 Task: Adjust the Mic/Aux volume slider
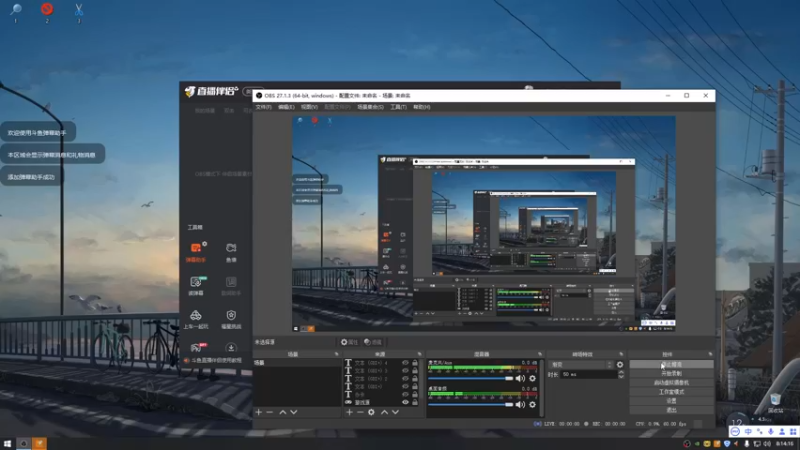click(470, 379)
